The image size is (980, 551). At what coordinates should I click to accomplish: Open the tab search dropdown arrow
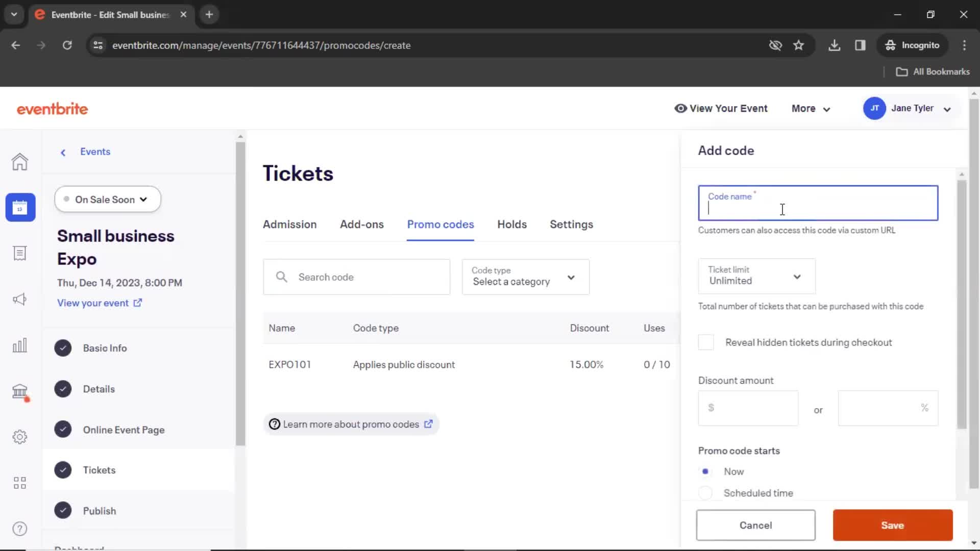14,14
